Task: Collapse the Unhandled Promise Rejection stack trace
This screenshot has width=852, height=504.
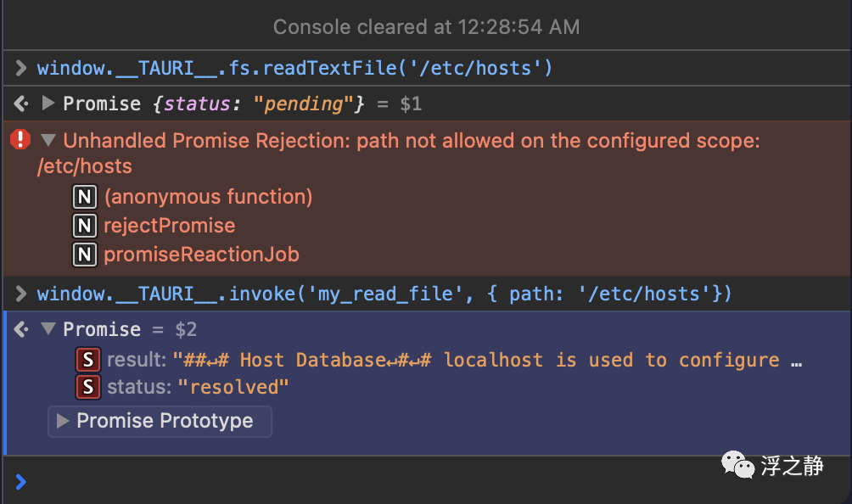Action: pyautogui.click(x=48, y=140)
